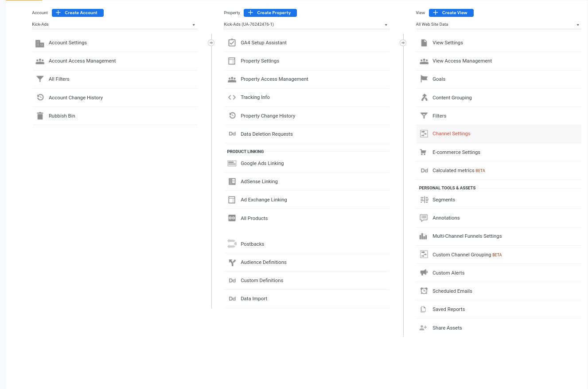Click the Account Settings building icon
Viewport: 588px width, 389px height.
pos(40,43)
